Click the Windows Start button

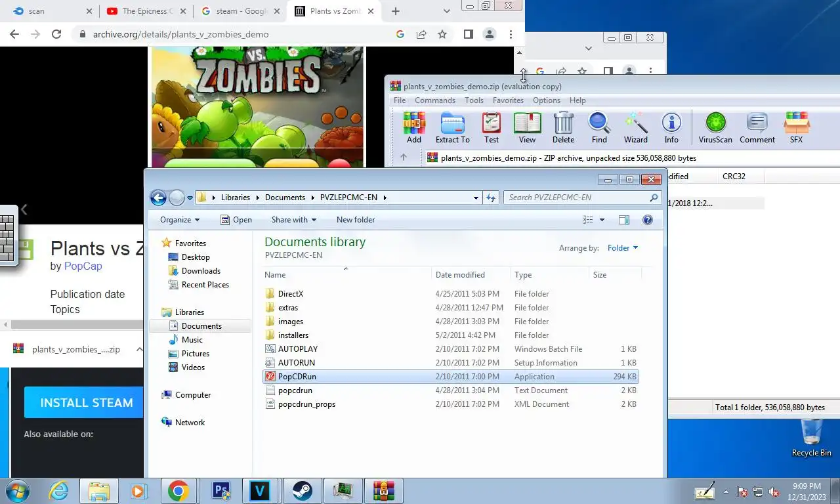pyautogui.click(x=16, y=491)
